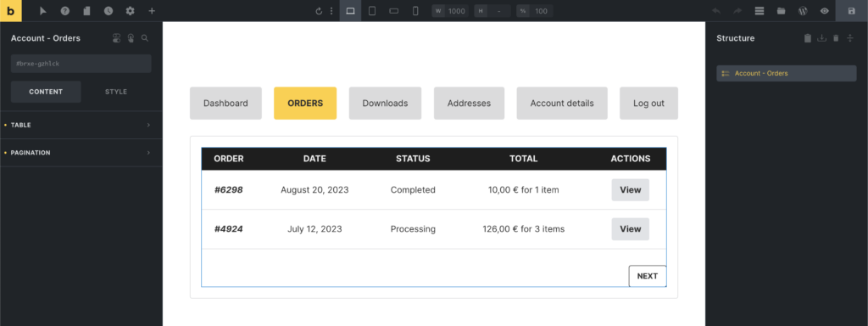Click the element toggles icon beside Account - Orders
Viewport: 868px width, 326px height.
[116, 38]
